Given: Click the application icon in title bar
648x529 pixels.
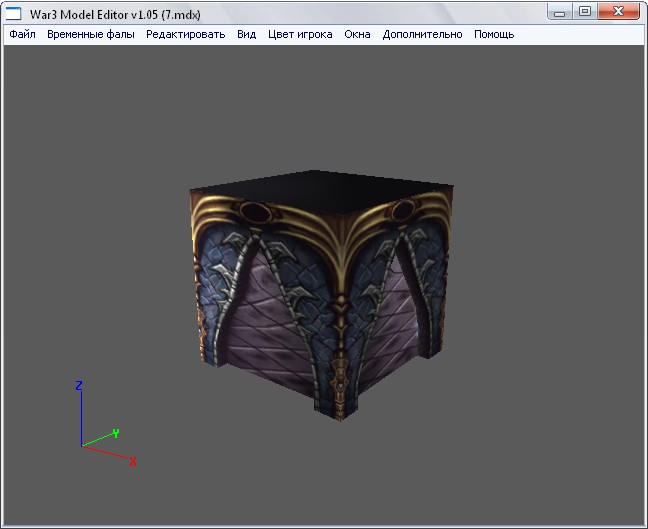Looking at the screenshot, I should click(13, 14).
